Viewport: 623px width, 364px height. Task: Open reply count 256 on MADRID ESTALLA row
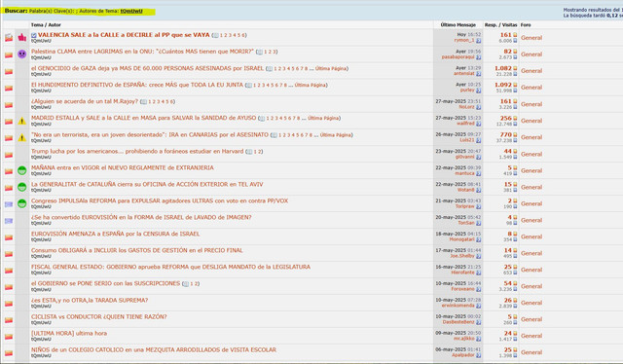pos(506,118)
